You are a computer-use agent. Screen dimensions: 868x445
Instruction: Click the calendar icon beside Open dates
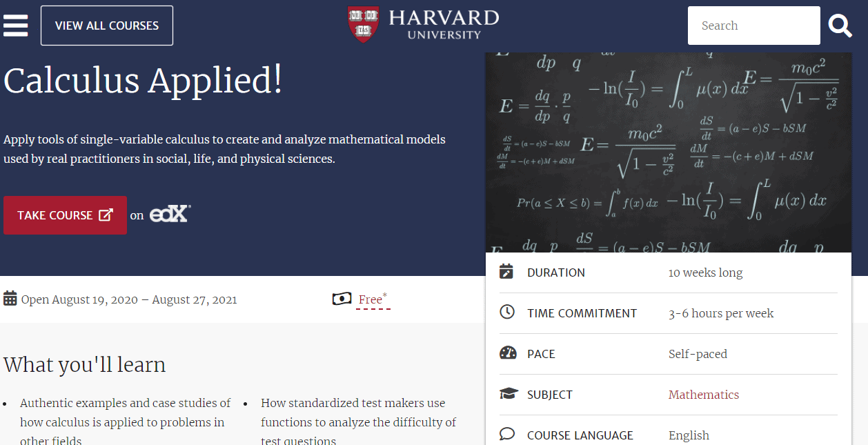10,299
